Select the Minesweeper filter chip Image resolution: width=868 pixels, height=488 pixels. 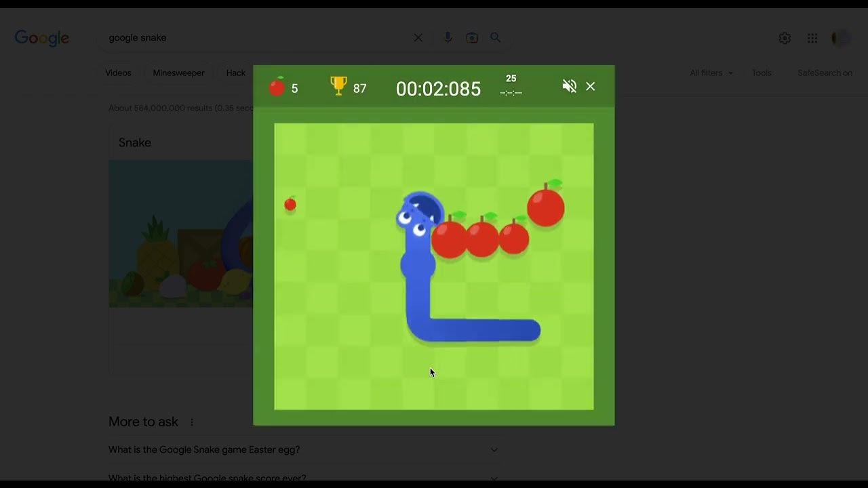click(x=178, y=73)
